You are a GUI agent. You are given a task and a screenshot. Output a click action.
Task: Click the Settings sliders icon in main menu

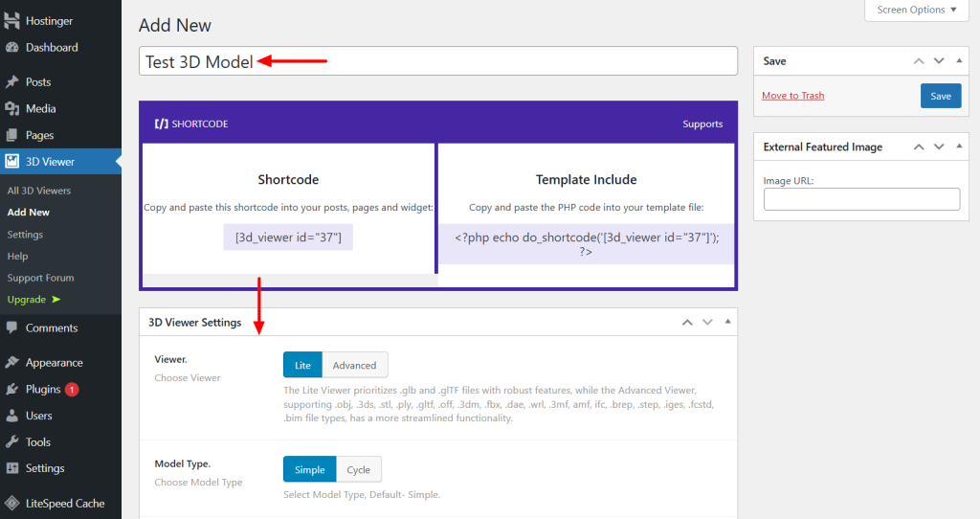[11, 468]
